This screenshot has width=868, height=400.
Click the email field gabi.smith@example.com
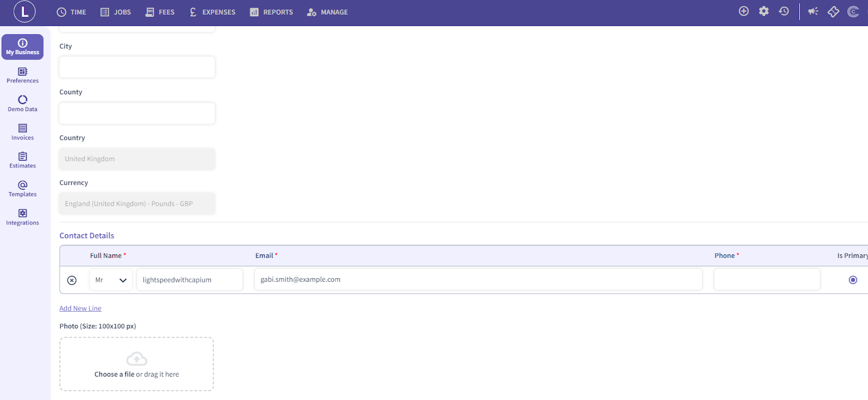(478, 279)
